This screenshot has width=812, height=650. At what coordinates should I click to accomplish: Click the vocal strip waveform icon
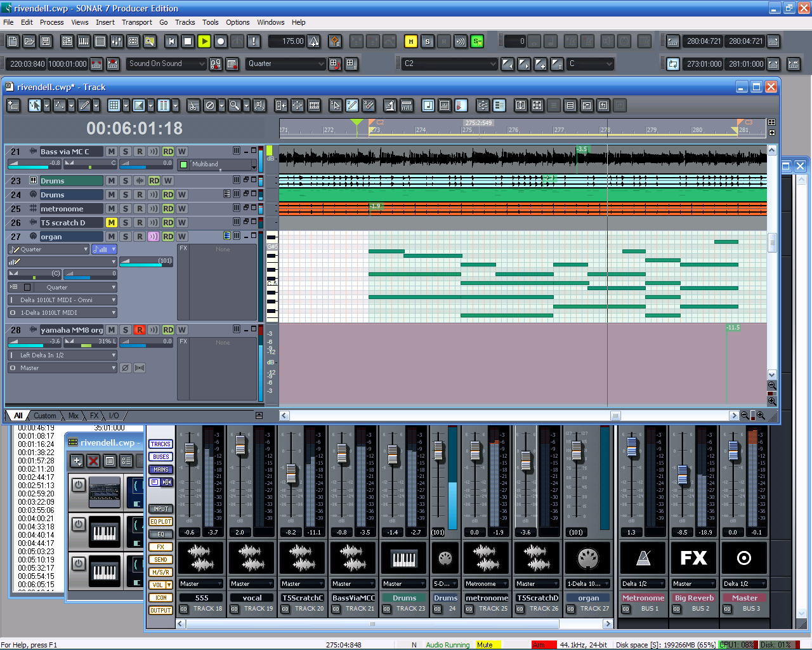click(x=251, y=558)
